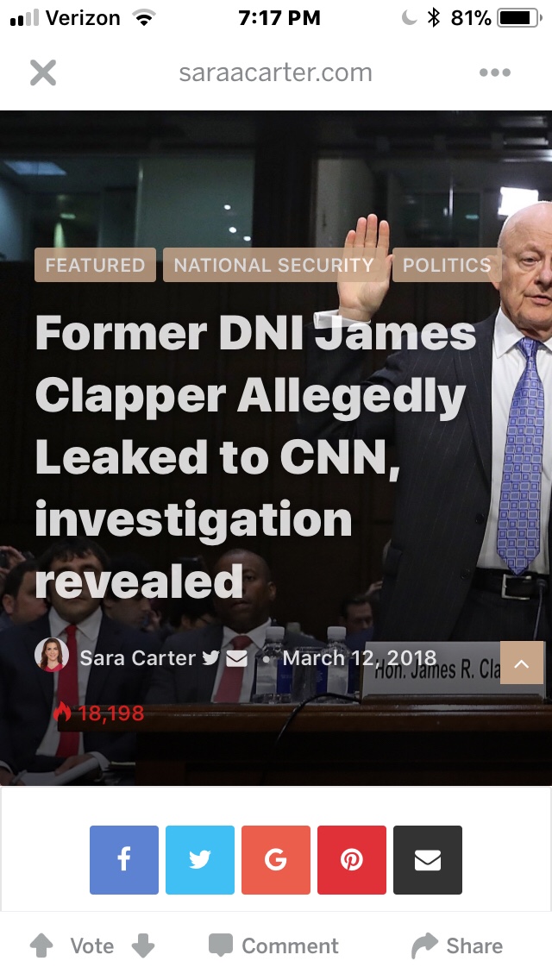Viewport: 552px width, 980px height.
Task: Email the article using the dark envelope button
Action: [x=428, y=860]
